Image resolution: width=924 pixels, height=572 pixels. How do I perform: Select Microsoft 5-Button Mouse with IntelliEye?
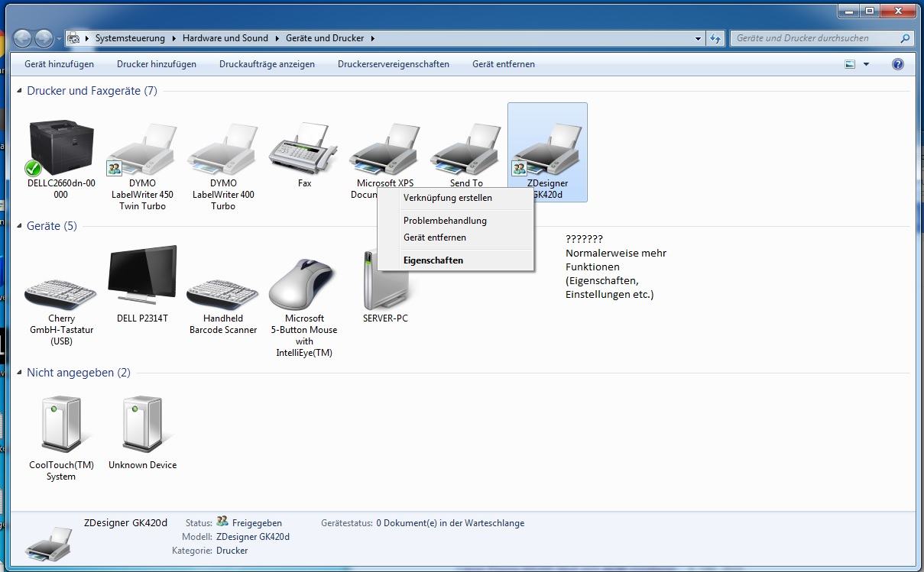click(x=304, y=284)
